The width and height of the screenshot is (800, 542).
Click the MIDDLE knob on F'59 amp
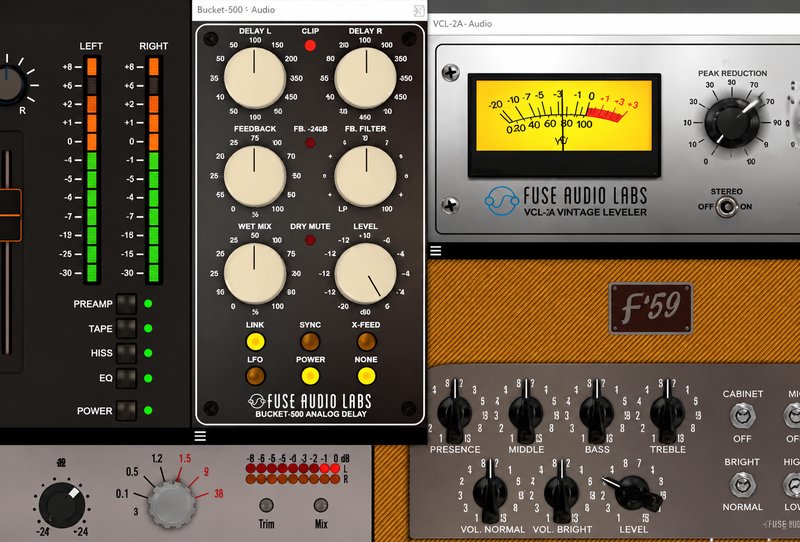(524, 413)
